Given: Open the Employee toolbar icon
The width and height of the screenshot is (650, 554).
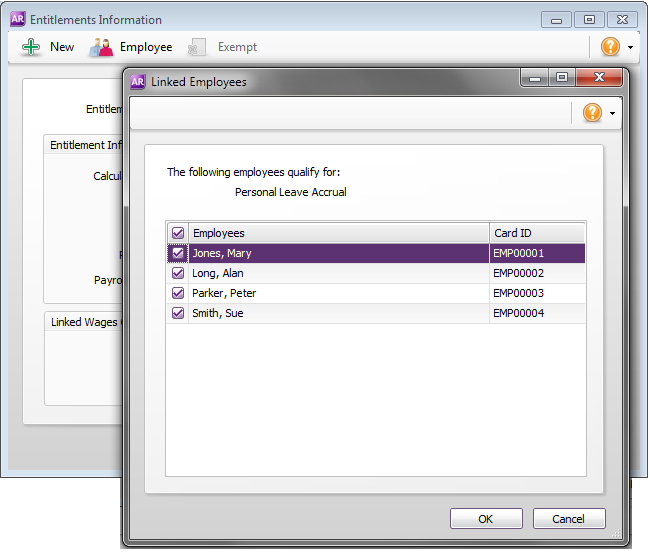Looking at the screenshot, I should [101, 47].
